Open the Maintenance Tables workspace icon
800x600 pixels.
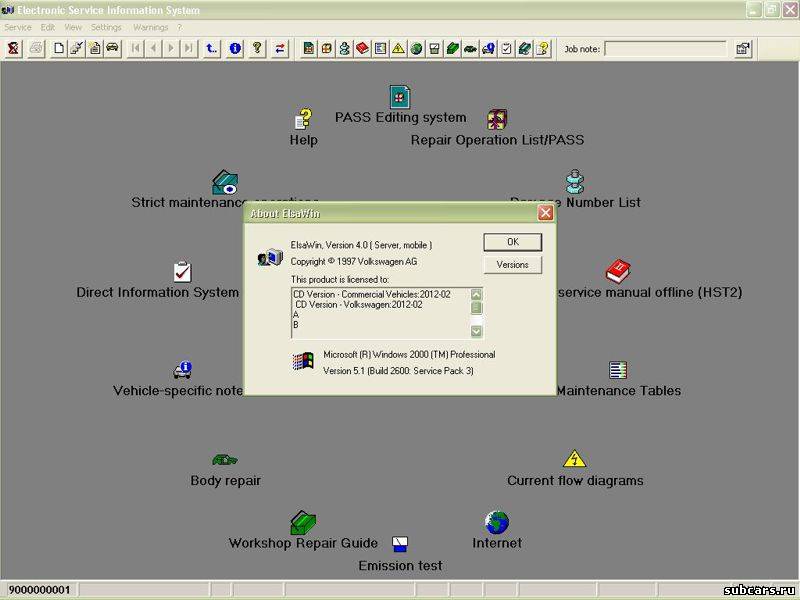[x=618, y=370]
